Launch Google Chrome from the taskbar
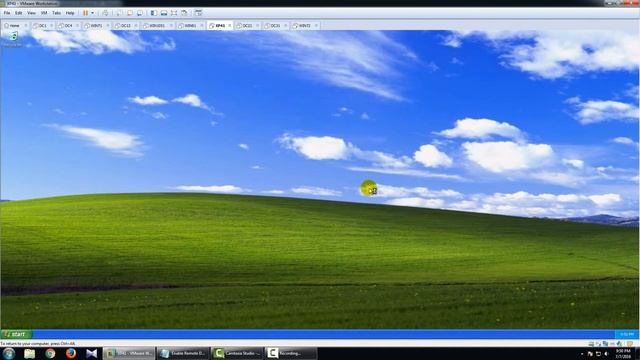Image resolution: width=640 pixels, height=360 pixels. tap(50, 353)
